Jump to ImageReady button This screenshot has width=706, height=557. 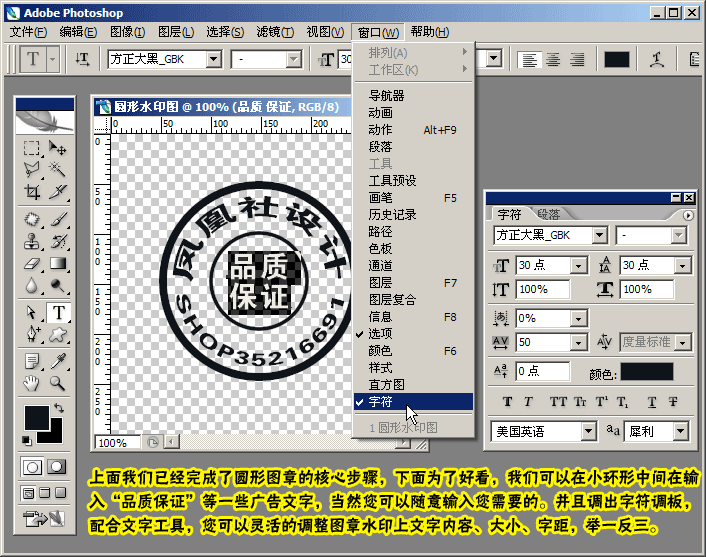click(44, 519)
